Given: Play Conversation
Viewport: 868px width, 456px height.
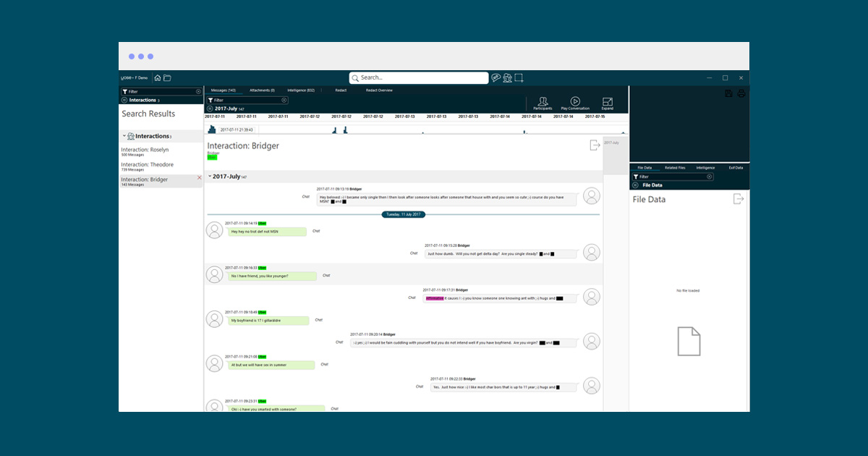Looking at the screenshot, I should pyautogui.click(x=575, y=104).
